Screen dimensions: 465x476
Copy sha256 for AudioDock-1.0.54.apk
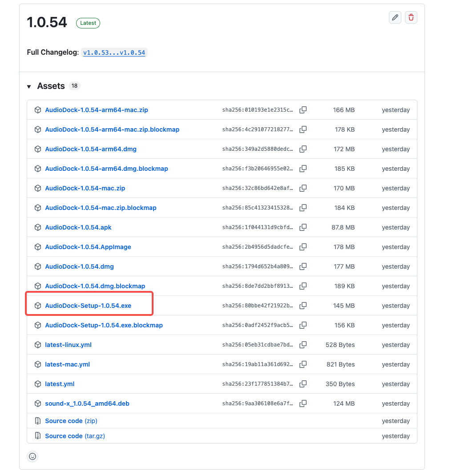tap(303, 227)
